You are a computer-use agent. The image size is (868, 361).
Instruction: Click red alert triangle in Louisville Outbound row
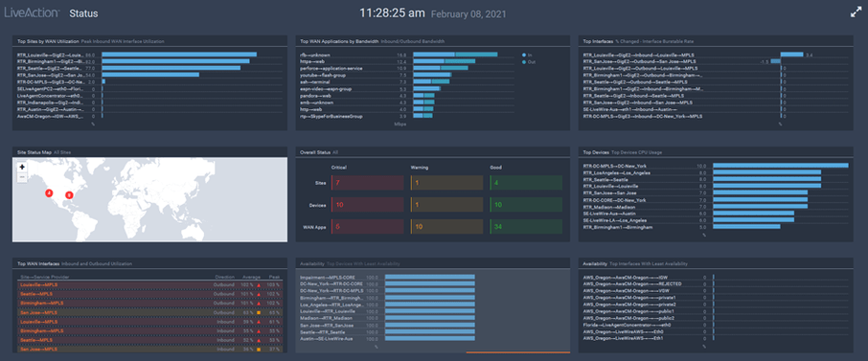pos(259,285)
